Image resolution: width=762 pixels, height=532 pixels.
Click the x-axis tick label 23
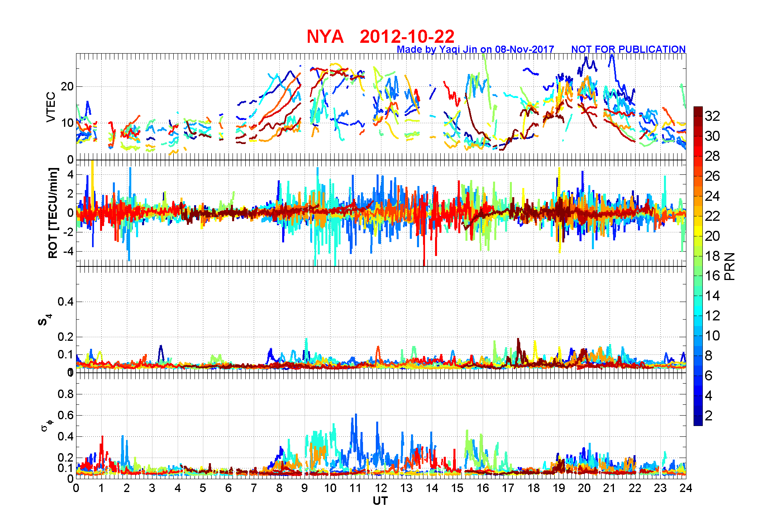(x=660, y=488)
